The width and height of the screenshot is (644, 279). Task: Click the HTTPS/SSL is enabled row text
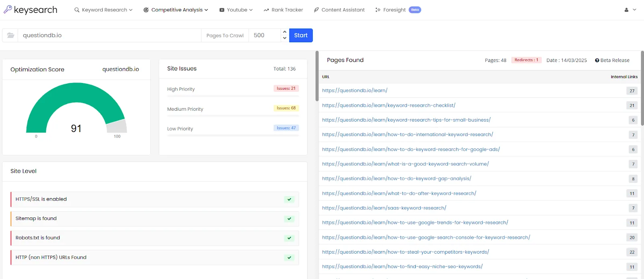(x=41, y=199)
